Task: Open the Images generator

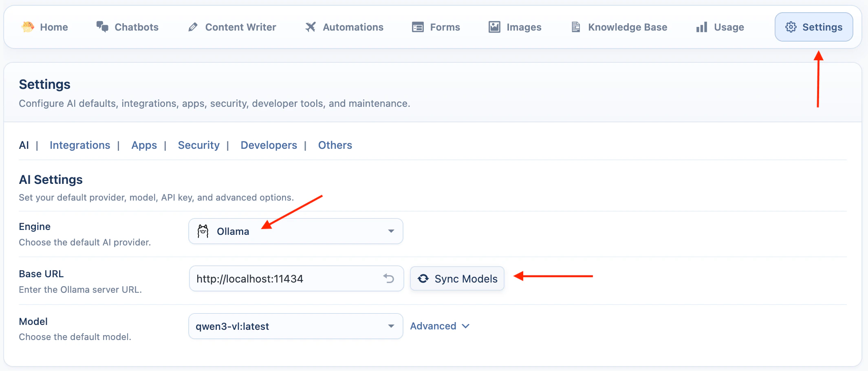Action: 515,27
